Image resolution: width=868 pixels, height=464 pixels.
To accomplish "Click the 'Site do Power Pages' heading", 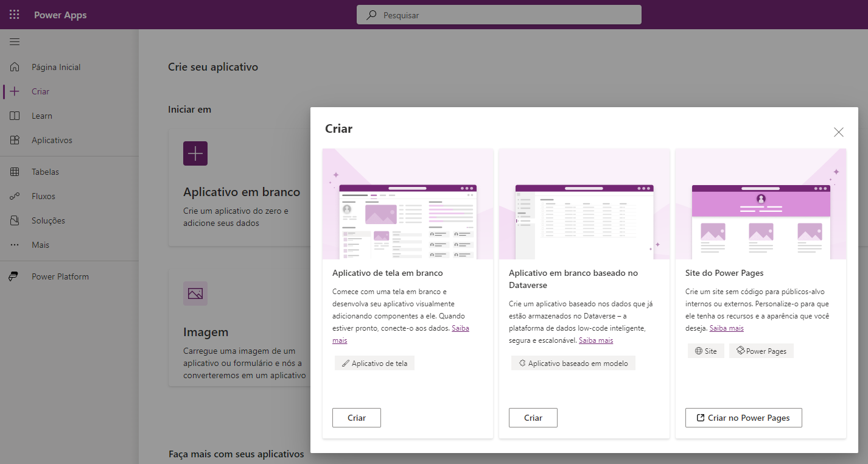I will (x=724, y=273).
